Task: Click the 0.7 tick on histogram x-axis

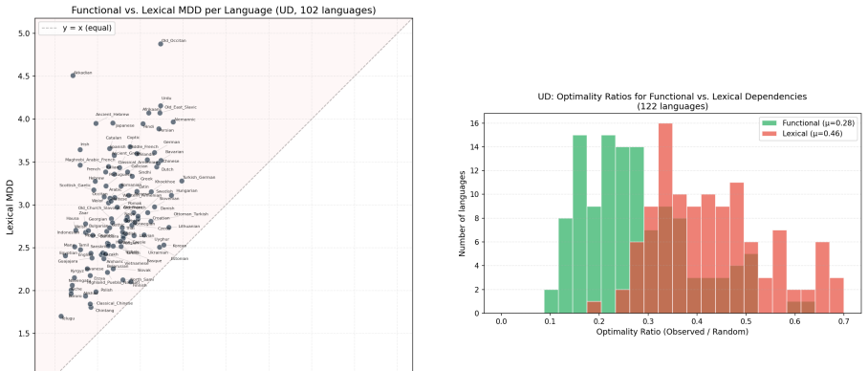Action: 843,322
